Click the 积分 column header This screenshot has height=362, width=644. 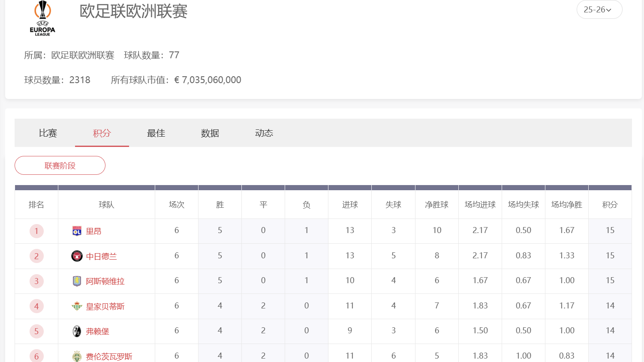coord(610,205)
